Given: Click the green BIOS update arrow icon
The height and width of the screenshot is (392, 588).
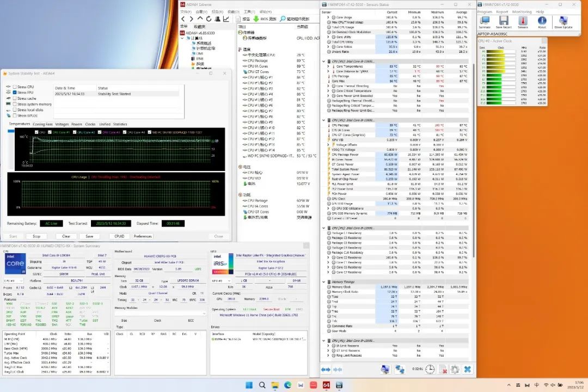Looking at the screenshot, I should click(x=256, y=19).
